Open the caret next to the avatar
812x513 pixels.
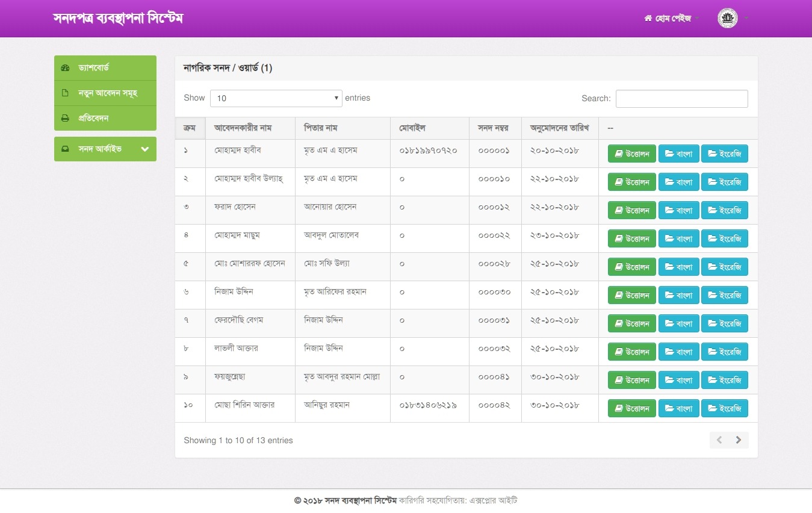pyautogui.click(x=746, y=19)
